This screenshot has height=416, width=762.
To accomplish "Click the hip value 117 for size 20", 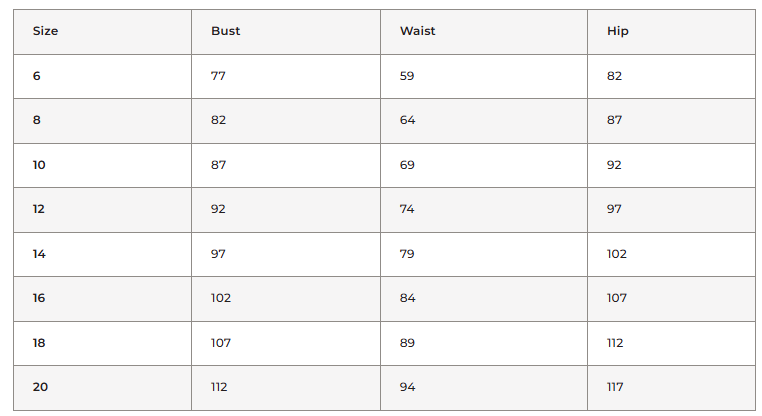I will [x=616, y=387].
